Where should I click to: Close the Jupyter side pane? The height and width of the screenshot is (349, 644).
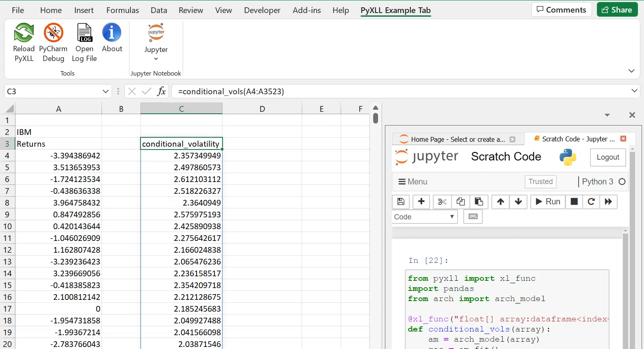pyautogui.click(x=632, y=115)
